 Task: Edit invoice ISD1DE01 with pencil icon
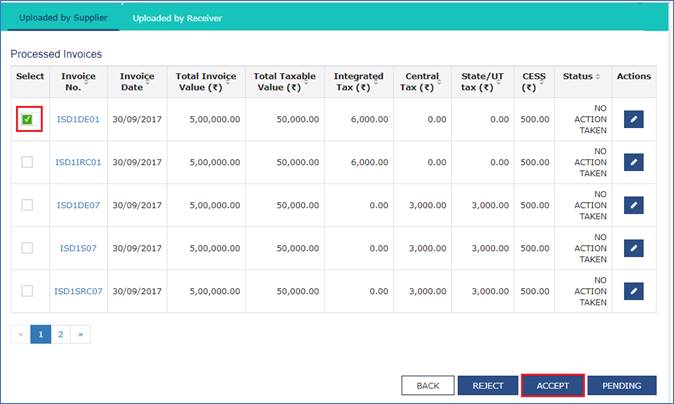pyautogui.click(x=634, y=119)
